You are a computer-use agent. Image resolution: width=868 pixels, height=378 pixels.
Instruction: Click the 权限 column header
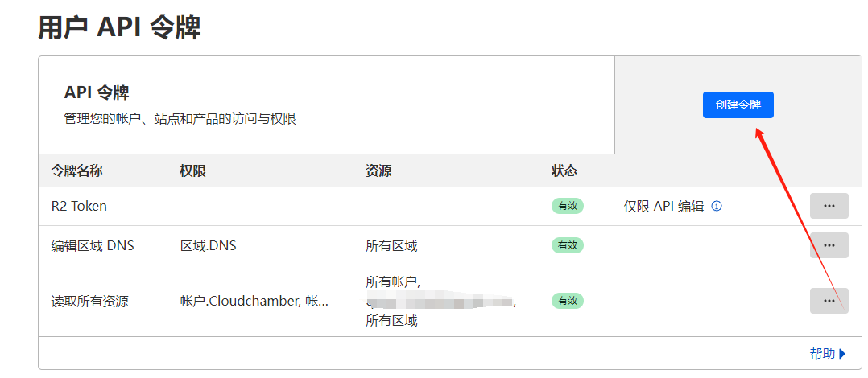click(x=193, y=171)
